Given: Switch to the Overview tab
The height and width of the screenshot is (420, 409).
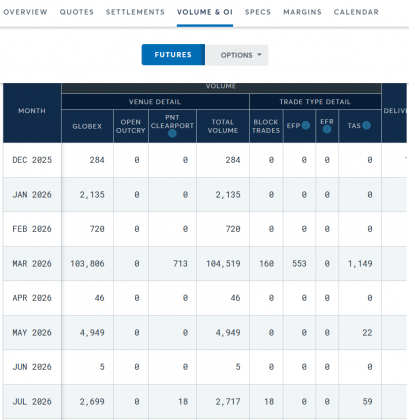Looking at the screenshot, I should (x=25, y=12).
